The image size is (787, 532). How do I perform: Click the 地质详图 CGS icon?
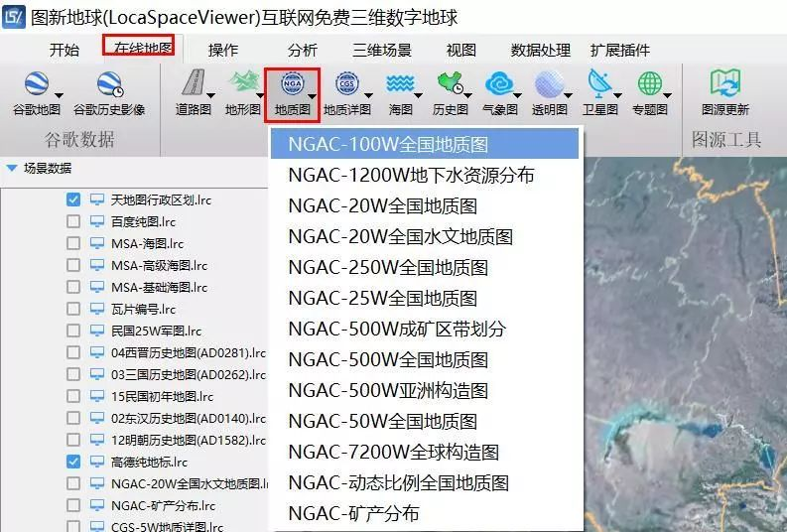tap(346, 83)
